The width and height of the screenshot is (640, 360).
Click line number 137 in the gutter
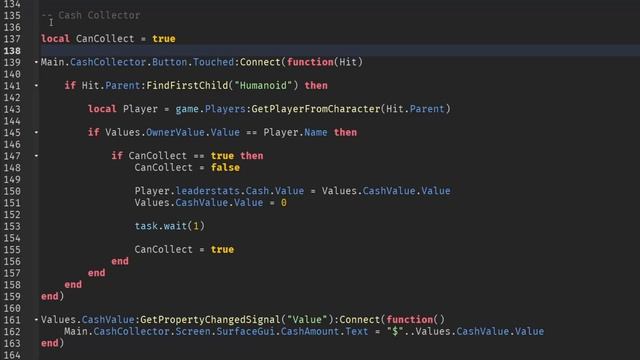pyautogui.click(x=12, y=39)
